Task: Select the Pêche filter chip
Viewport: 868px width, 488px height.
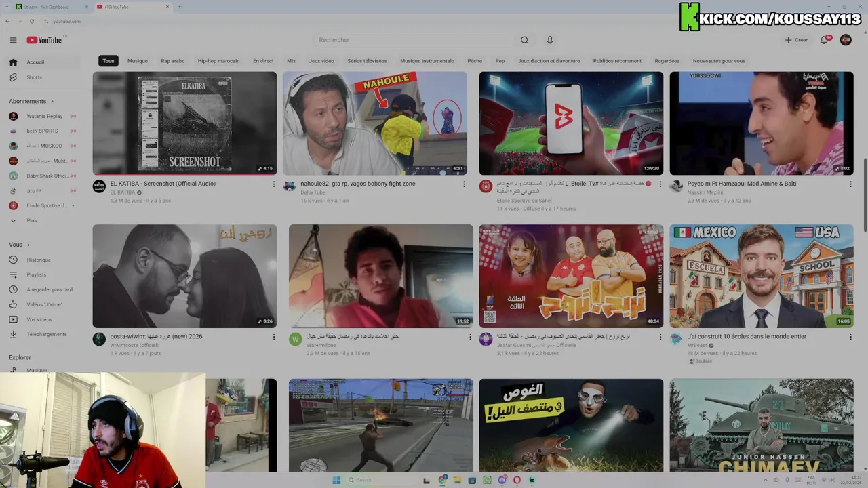Action: [475, 61]
